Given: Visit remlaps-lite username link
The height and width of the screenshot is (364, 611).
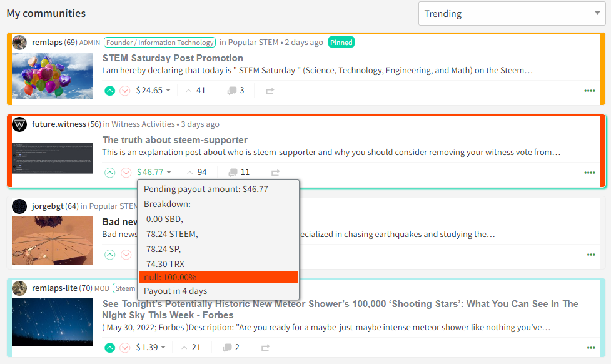Looking at the screenshot, I should coord(54,288).
